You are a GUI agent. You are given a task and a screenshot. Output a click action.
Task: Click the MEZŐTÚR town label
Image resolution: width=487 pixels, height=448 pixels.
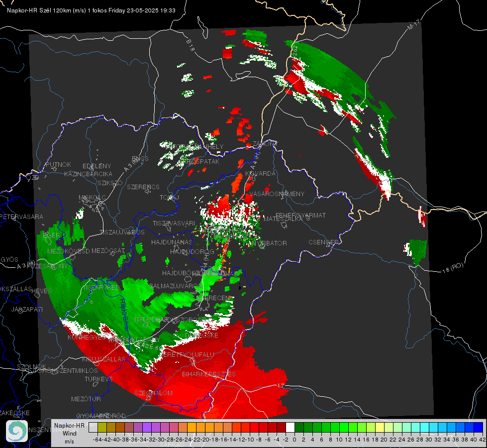(x=86, y=399)
